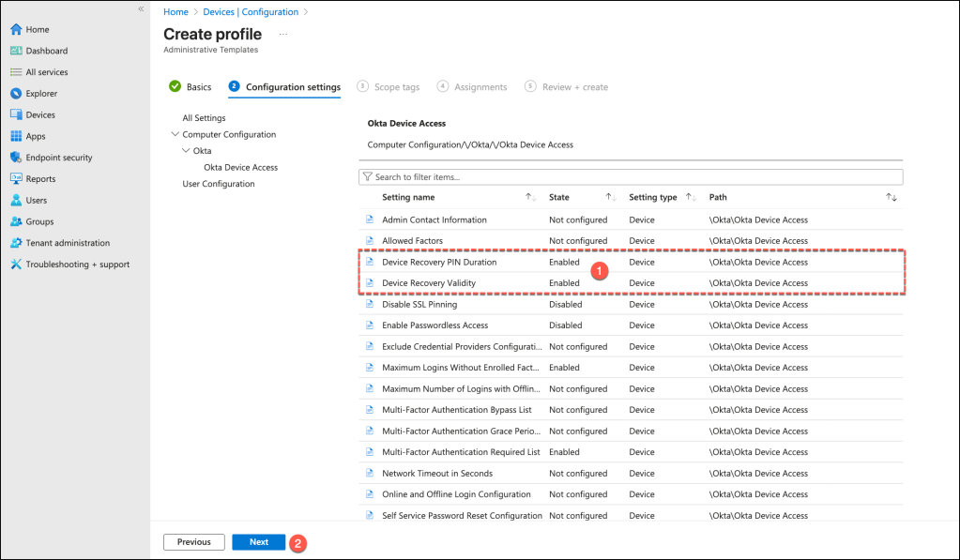Click the Previous button
960x560 pixels.
194,542
